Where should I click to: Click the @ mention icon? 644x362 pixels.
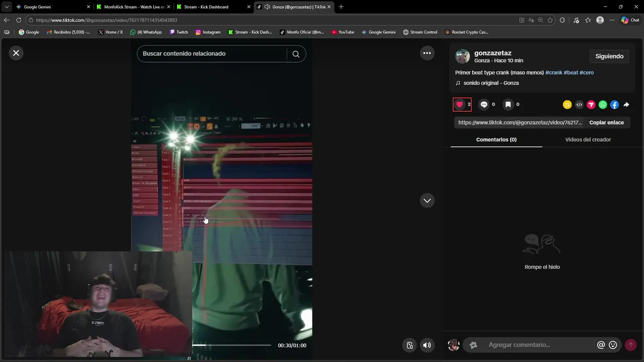(x=601, y=345)
